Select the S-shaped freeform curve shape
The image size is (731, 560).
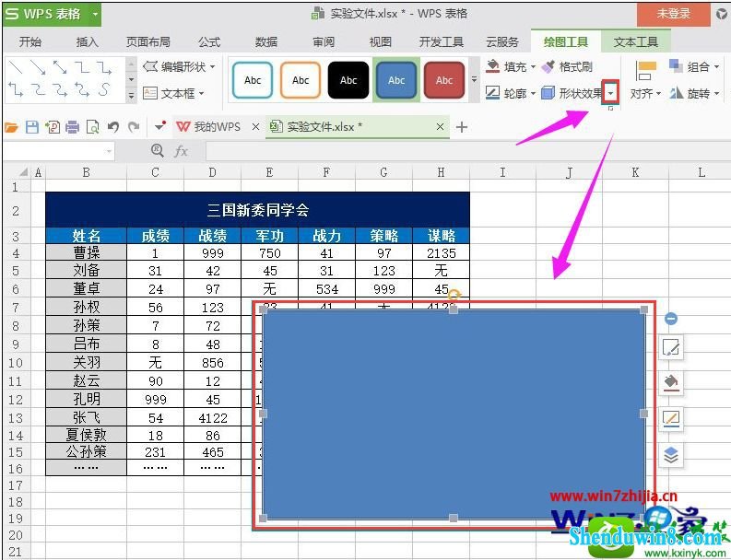point(104,89)
